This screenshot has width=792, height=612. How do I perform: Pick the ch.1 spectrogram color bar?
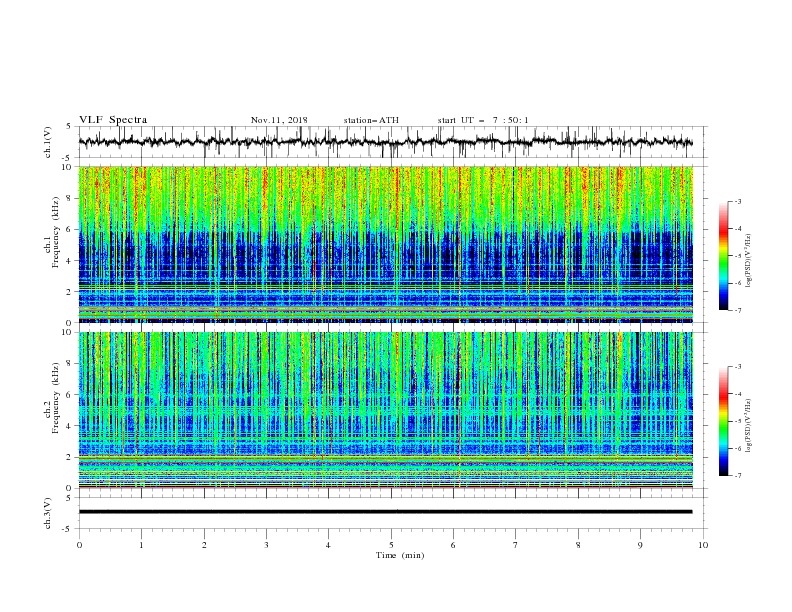tap(723, 255)
